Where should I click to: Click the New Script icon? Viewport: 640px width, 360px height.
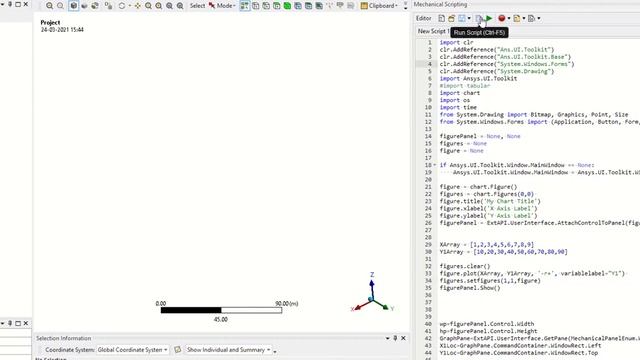(441, 18)
